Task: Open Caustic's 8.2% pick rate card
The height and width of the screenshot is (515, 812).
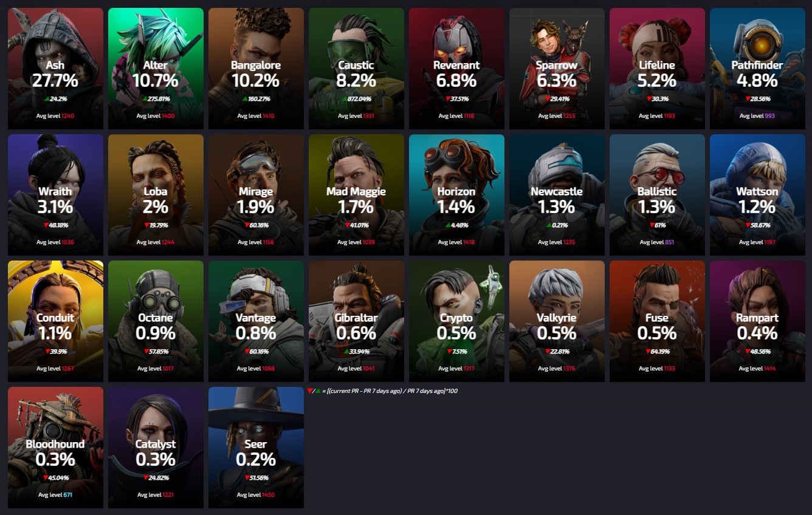Action: tap(356, 69)
